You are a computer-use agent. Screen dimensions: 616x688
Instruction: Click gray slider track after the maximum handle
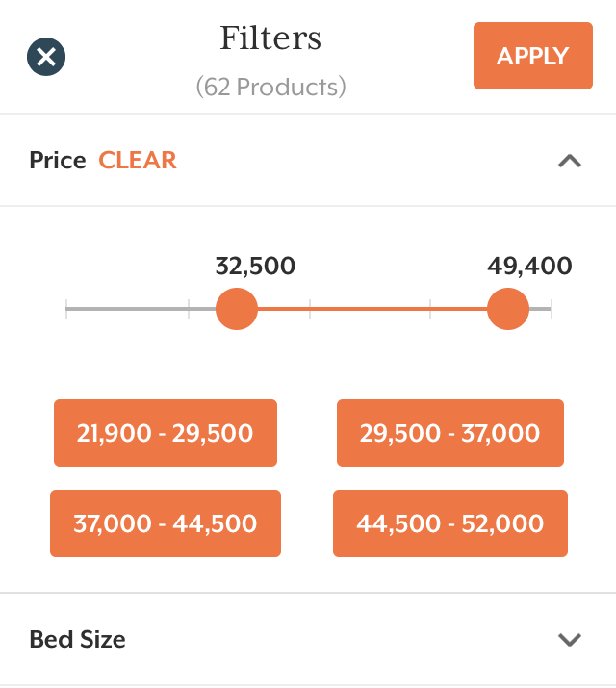tap(540, 309)
